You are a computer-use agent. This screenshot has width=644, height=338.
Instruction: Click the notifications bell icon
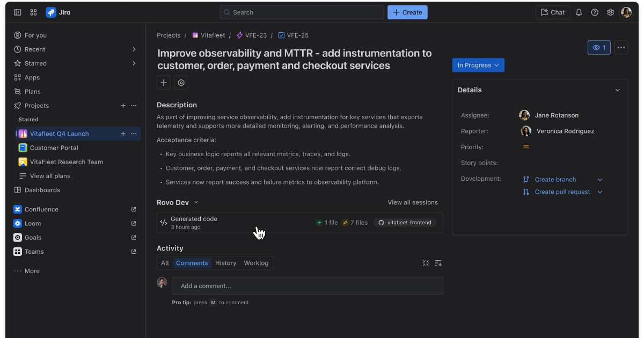point(579,12)
